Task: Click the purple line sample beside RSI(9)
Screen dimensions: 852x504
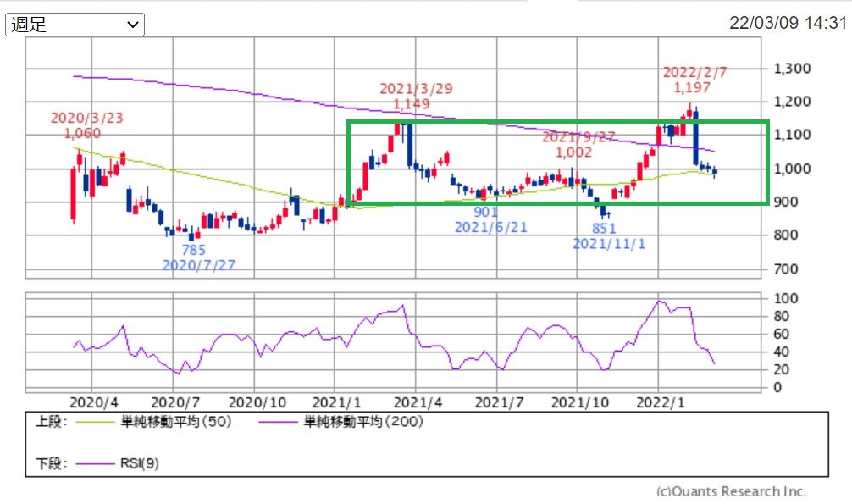Action: pos(95,464)
